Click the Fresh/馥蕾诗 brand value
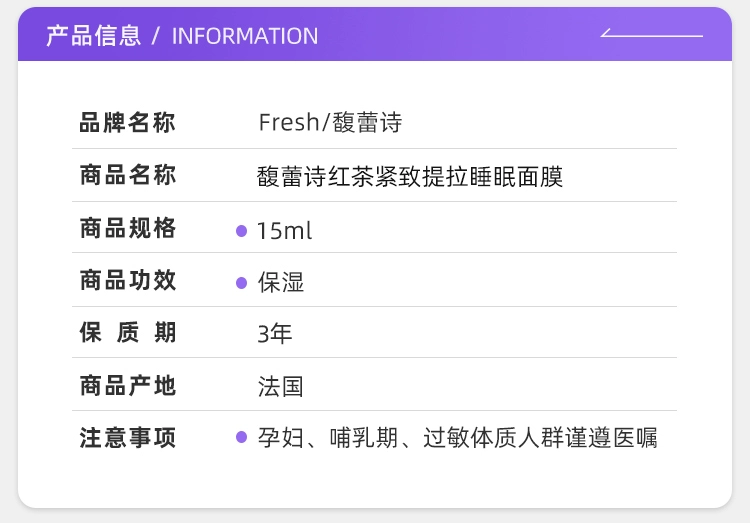Image resolution: width=750 pixels, height=523 pixels. click(x=330, y=123)
